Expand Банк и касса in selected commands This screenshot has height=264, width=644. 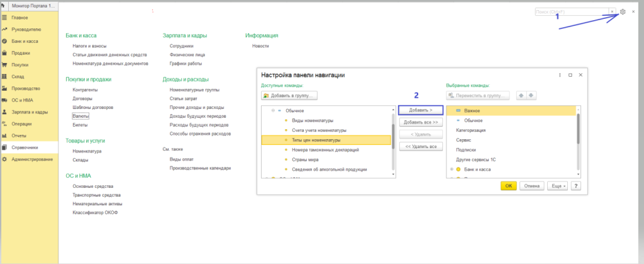click(x=452, y=169)
